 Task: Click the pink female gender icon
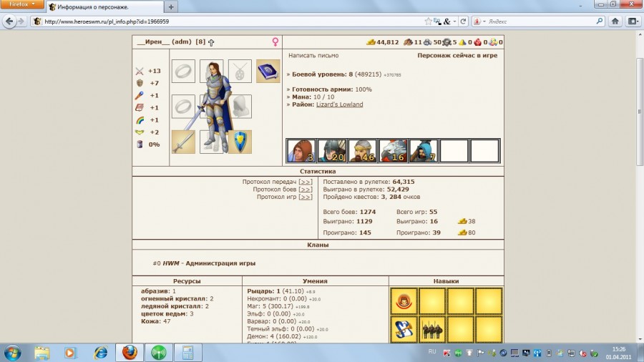pos(275,42)
